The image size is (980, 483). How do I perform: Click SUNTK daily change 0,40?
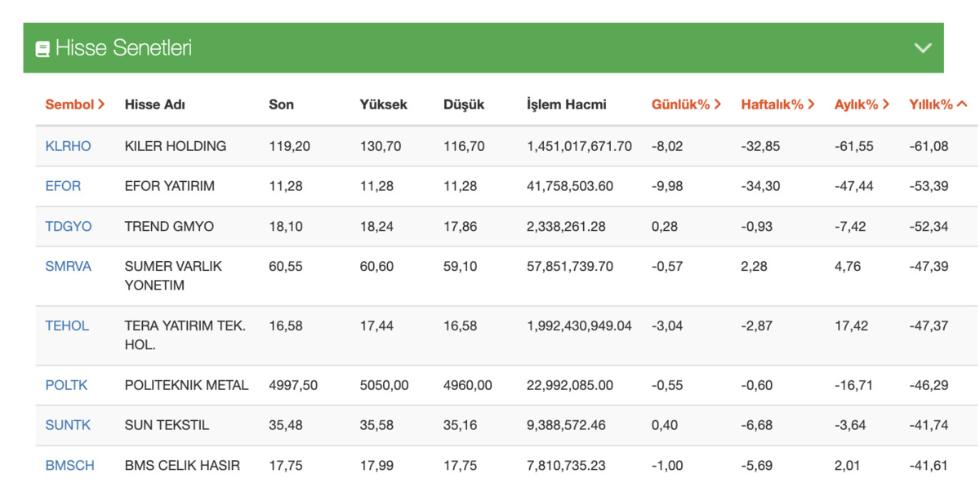click(665, 425)
